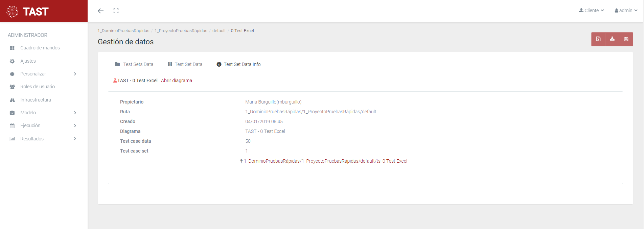The height and width of the screenshot is (229, 644).
Task: Click the back arrow icon
Action: coord(100,11)
